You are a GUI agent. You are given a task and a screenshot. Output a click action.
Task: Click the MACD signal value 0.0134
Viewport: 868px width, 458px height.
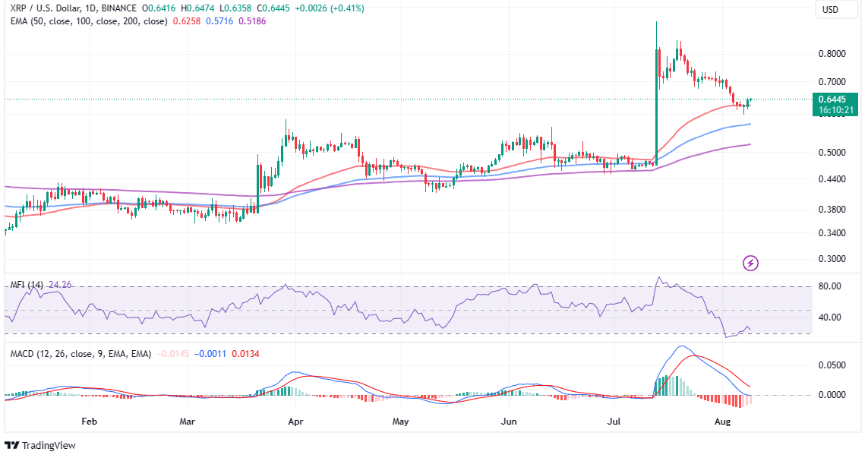click(245, 353)
